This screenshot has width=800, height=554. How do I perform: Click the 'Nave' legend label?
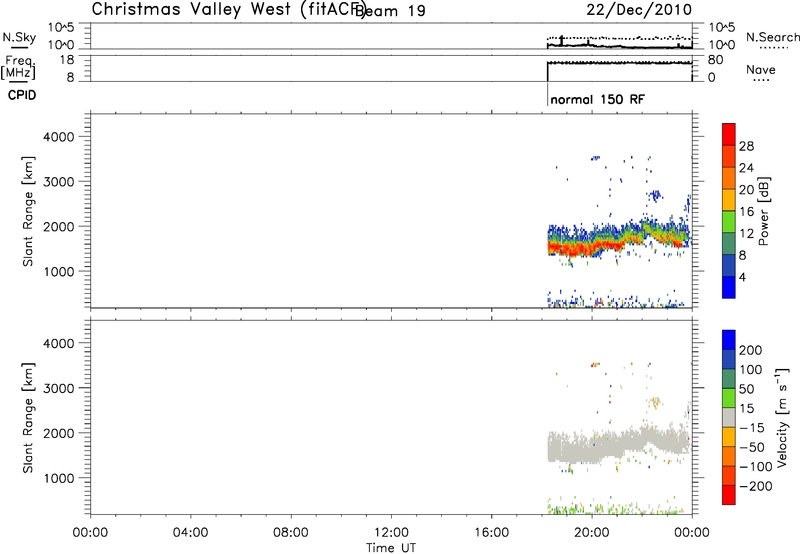point(760,69)
